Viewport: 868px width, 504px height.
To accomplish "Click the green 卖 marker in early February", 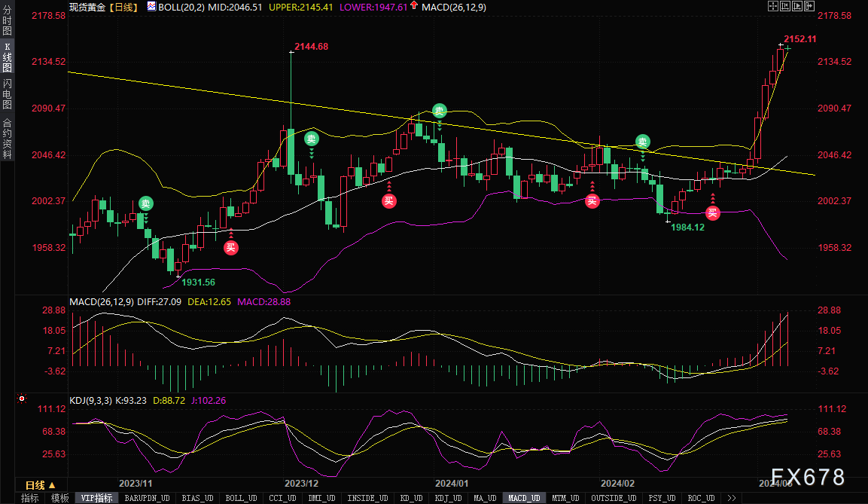I will pyautogui.click(x=643, y=141).
